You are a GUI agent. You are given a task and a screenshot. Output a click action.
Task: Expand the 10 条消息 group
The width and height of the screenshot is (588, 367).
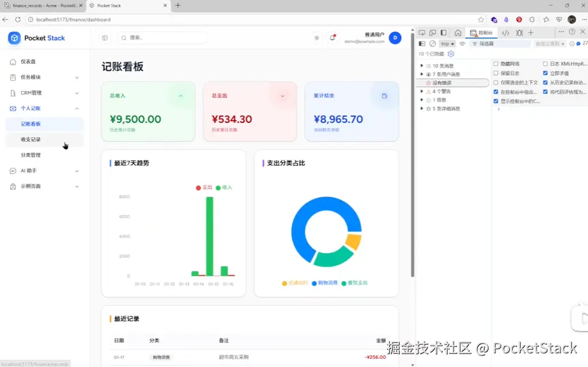pyautogui.click(x=422, y=66)
